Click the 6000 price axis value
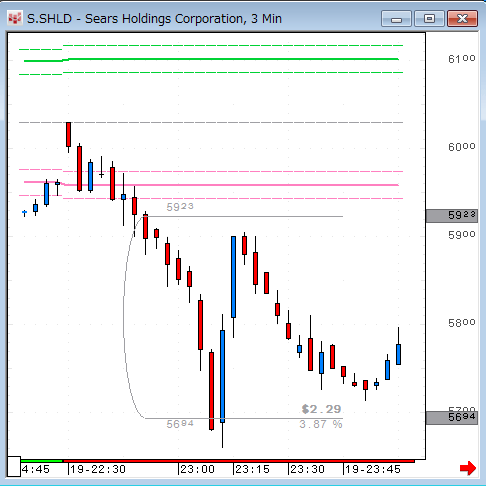Viewport: 486px width, 486px height. click(x=462, y=147)
